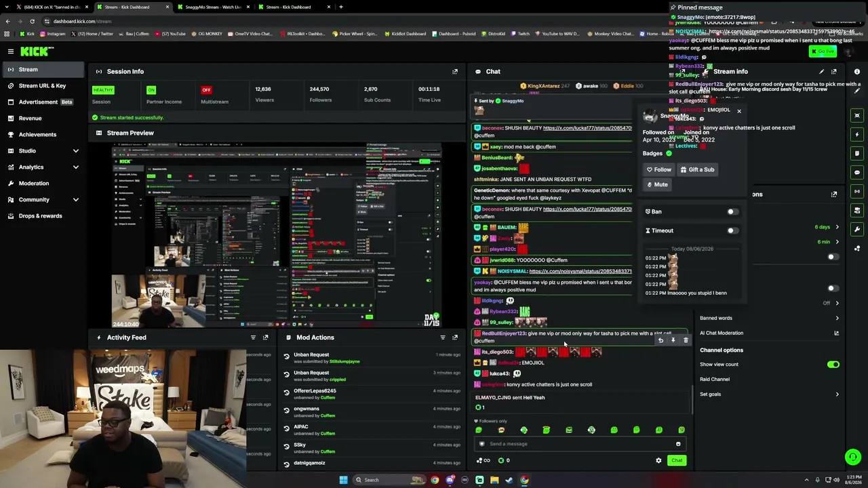Image resolution: width=868 pixels, height=488 pixels.
Task: Click the speech bubble icon in the right sidebar
Action: (857, 172)
